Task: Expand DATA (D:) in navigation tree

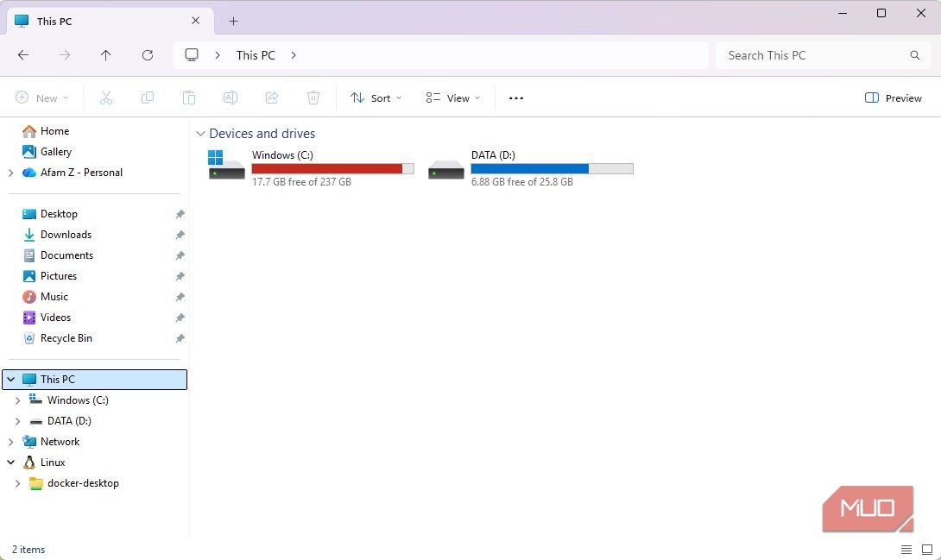Action: (17, 421)
